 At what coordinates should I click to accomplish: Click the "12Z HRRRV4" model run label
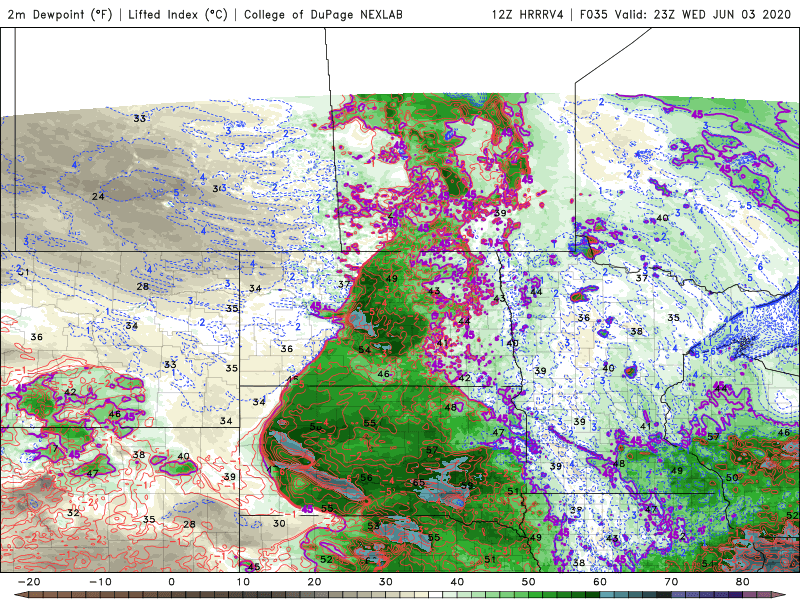pos(528,14)
